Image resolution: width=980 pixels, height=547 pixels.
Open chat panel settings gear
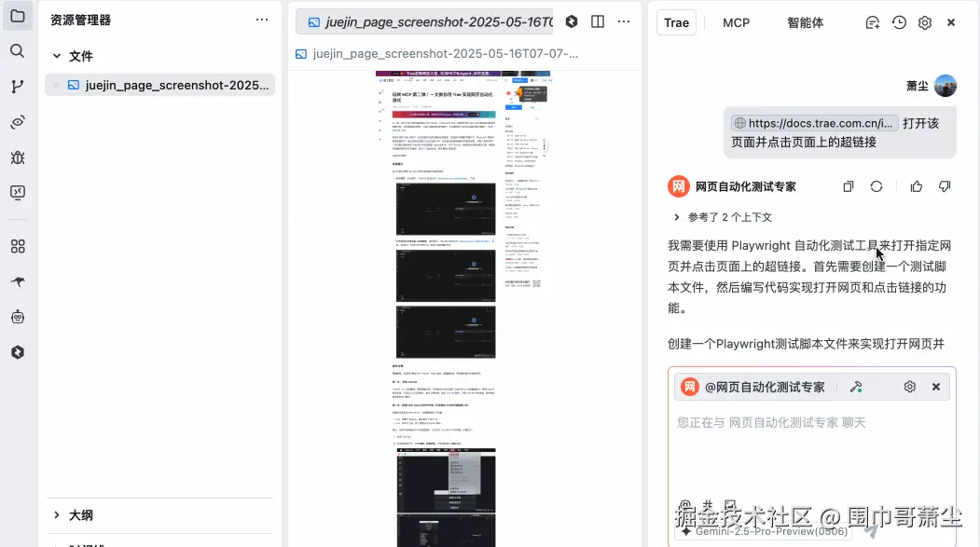pos(925,22)
